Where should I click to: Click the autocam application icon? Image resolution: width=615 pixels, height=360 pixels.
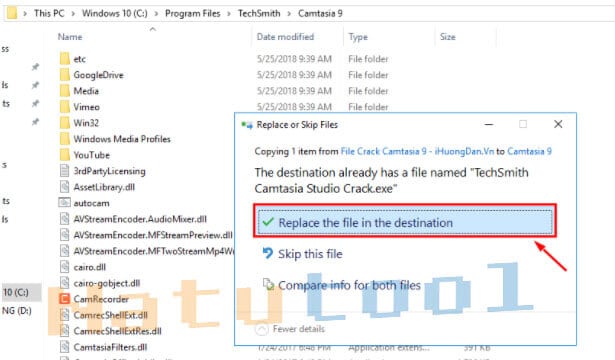coord(64,203)
